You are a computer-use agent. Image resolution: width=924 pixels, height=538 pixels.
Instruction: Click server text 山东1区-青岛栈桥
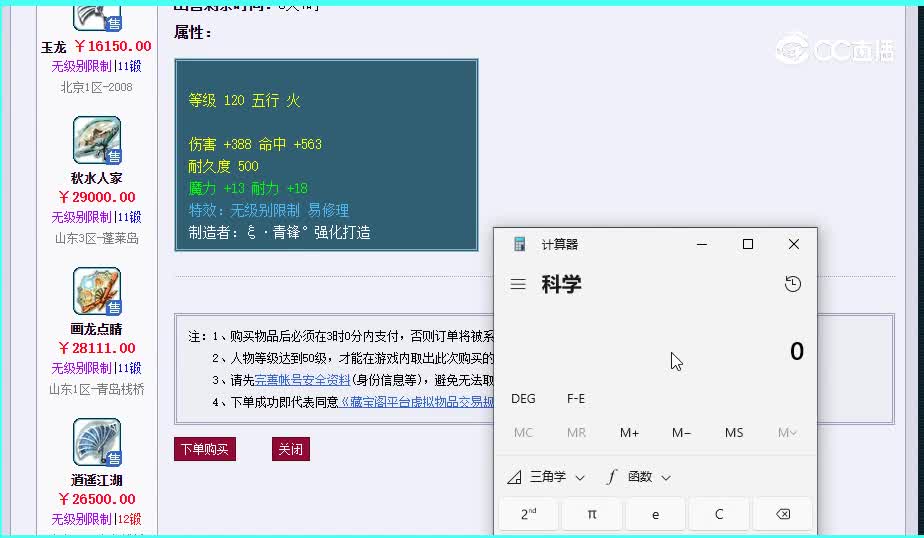pos(97,389)
